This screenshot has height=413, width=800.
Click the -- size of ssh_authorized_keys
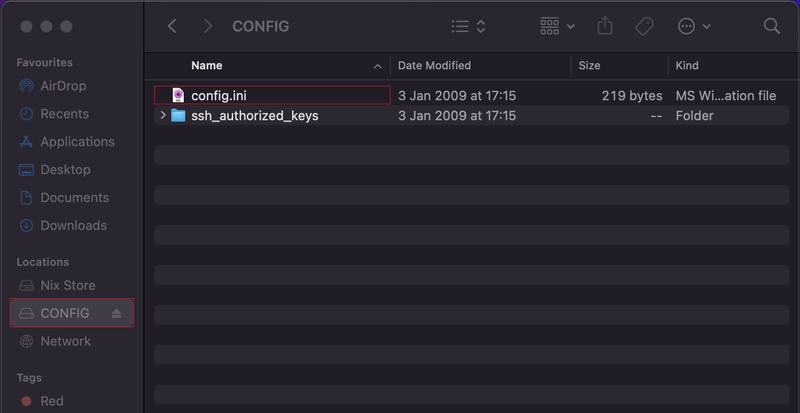pyautogui.click(x=655, y=116)
